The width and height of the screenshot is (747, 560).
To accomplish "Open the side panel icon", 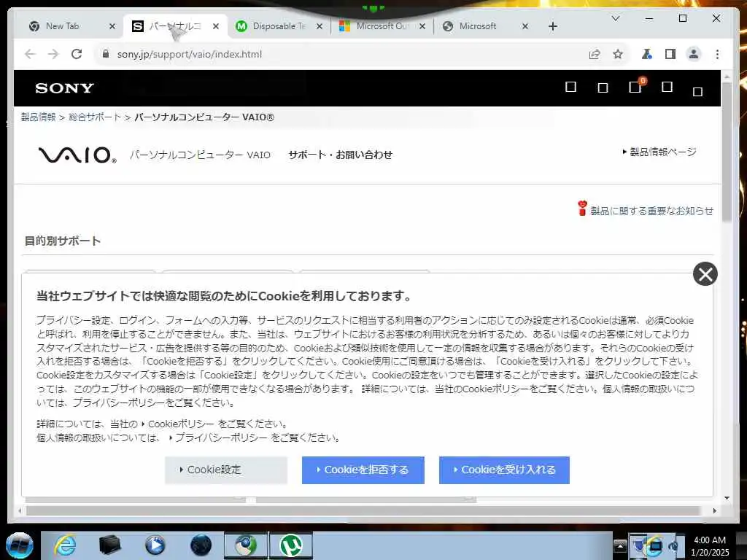I will [x=670, y=54].
